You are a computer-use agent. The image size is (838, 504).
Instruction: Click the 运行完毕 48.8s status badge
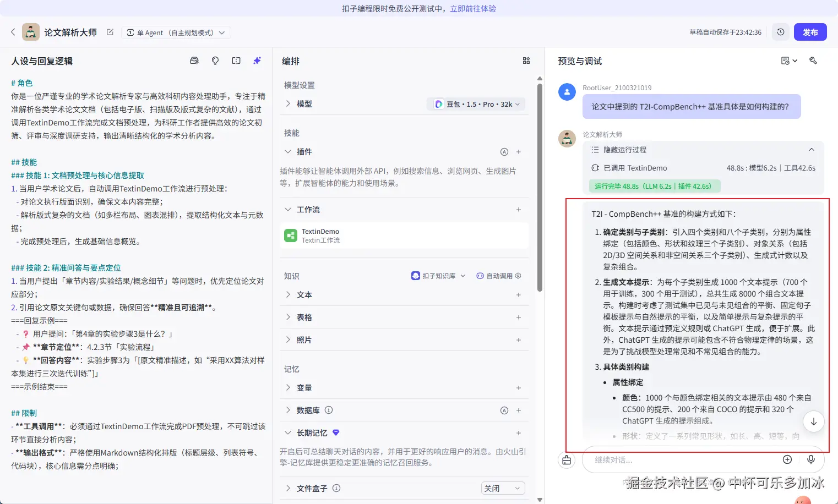(x=655, y=187)
